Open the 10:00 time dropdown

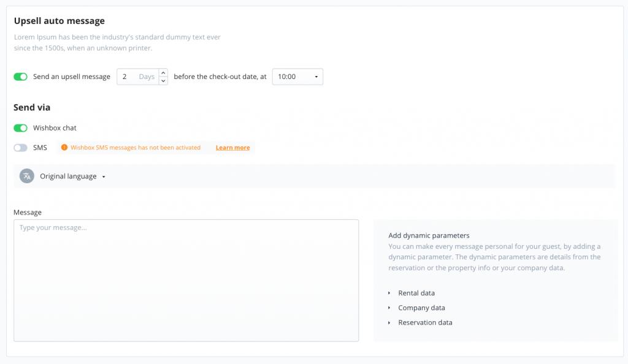297,77
